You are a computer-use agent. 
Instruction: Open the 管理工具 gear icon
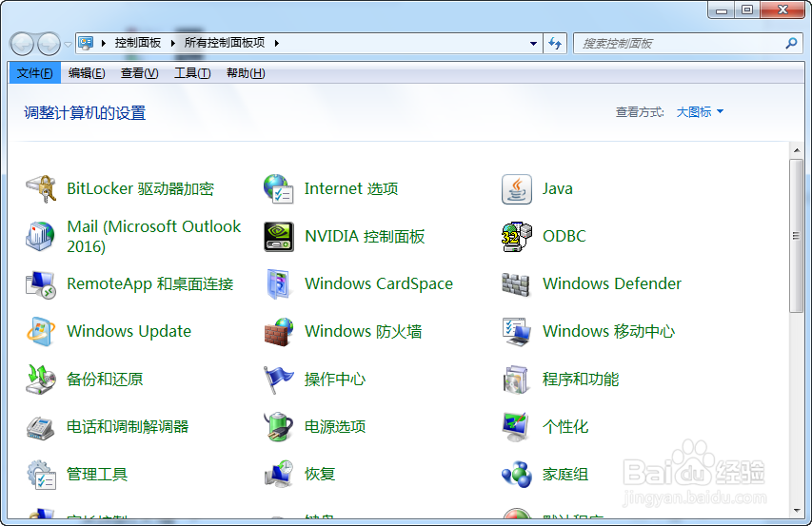pos(41,475)
